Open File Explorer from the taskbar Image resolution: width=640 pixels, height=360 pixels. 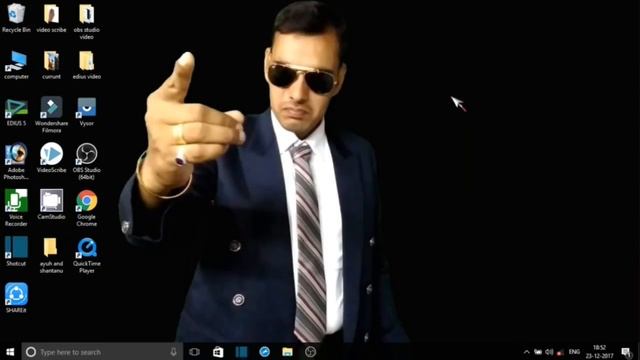click(x=287, y=352)
